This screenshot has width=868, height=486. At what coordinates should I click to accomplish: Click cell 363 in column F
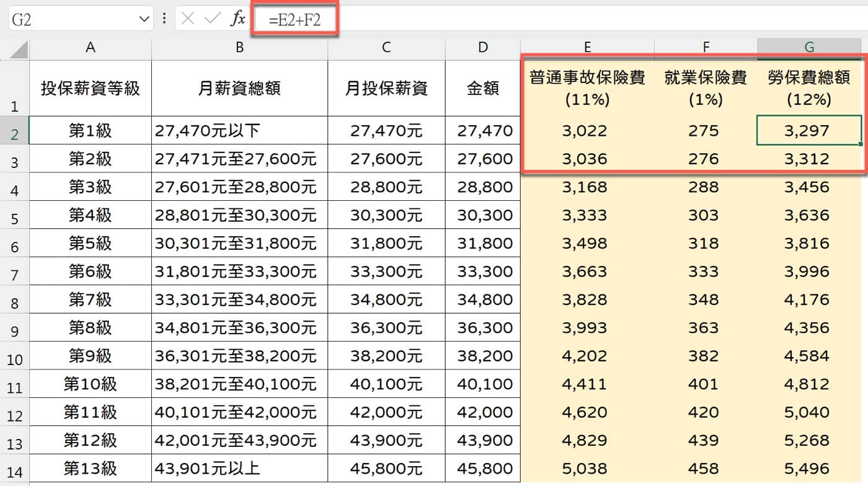[x=706, y=327]
